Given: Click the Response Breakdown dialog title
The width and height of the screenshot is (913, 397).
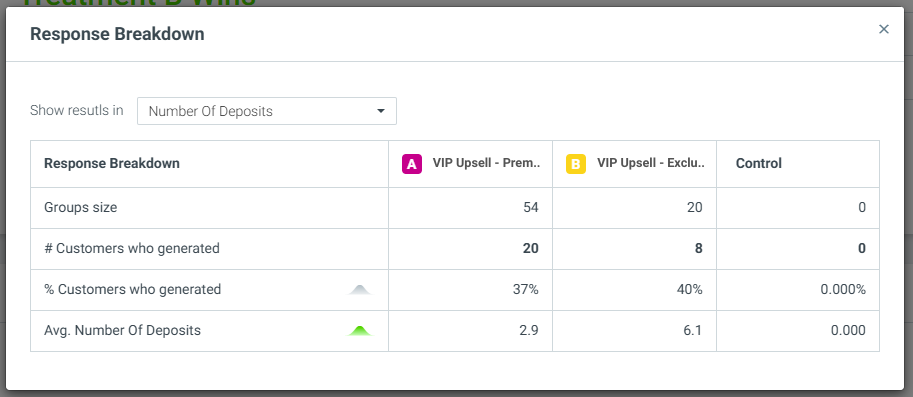Looking at the screenshot, I should point(117,34).
